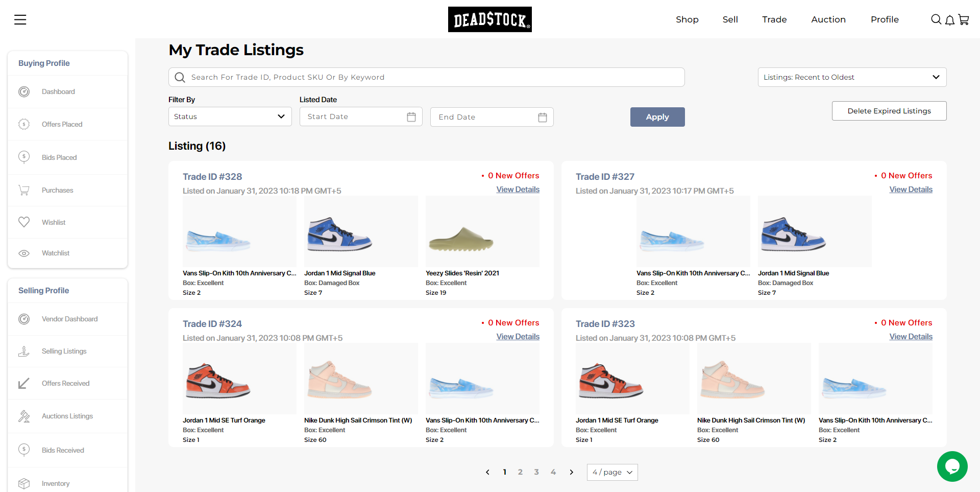980x492 pixels.
Task: Open the Trade menu
Action: pos(774,19)
